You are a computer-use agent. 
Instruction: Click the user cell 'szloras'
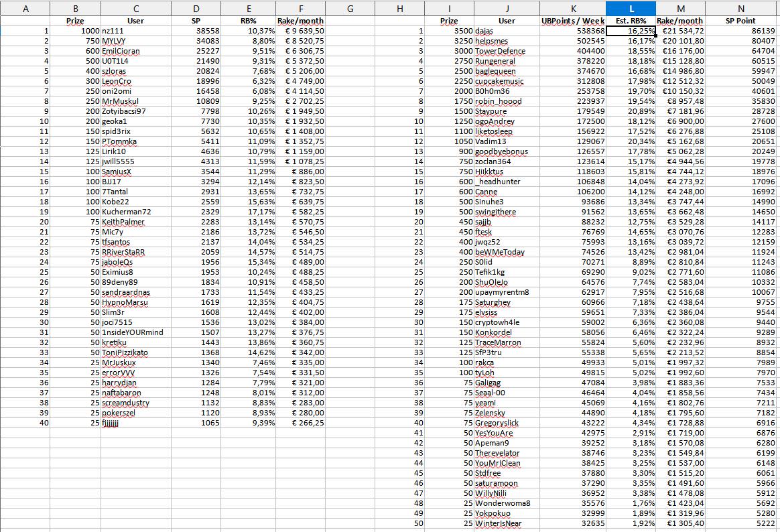point(136,71)
